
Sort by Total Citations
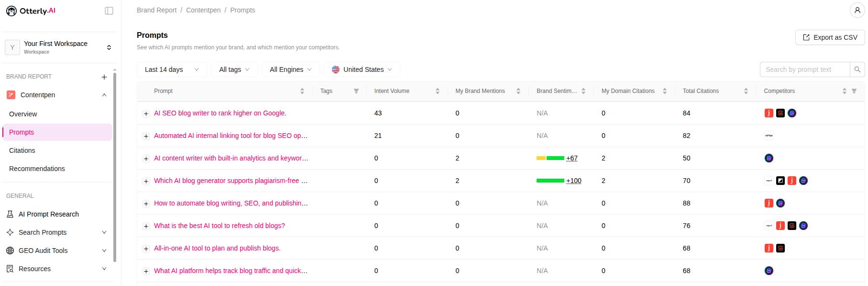pos(746,91)
